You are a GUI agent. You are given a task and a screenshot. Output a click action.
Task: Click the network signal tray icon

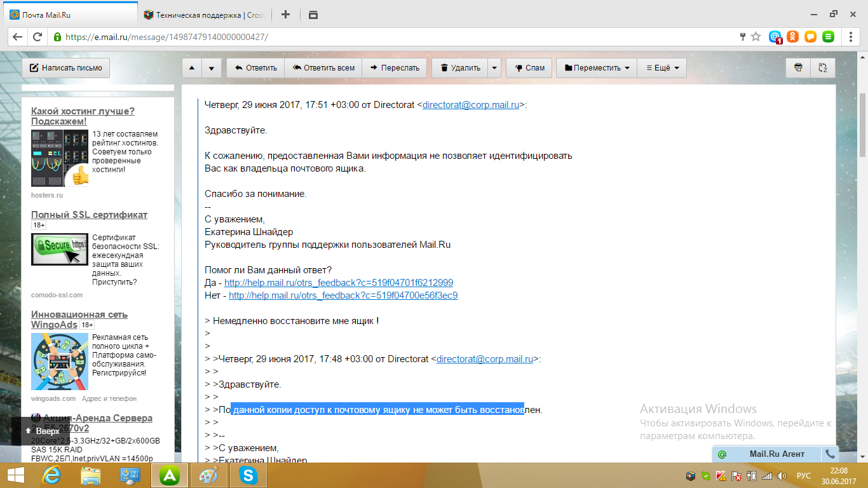(767, 475)
